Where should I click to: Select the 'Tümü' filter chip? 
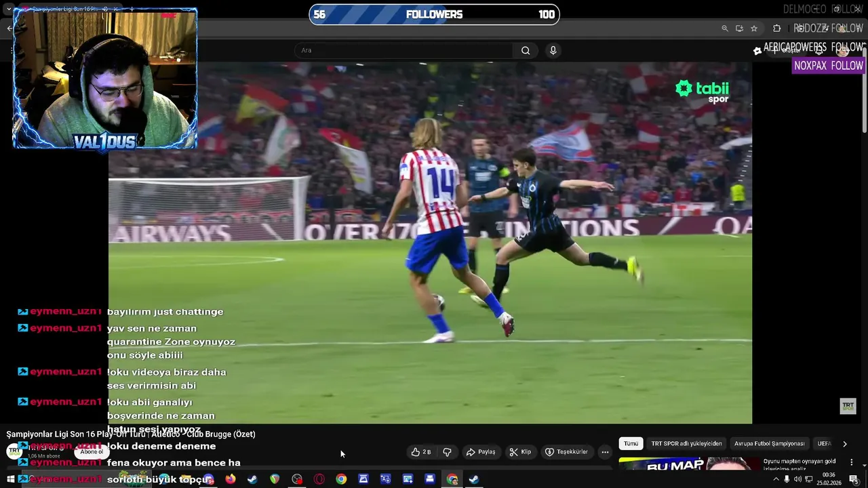[631, 444]
